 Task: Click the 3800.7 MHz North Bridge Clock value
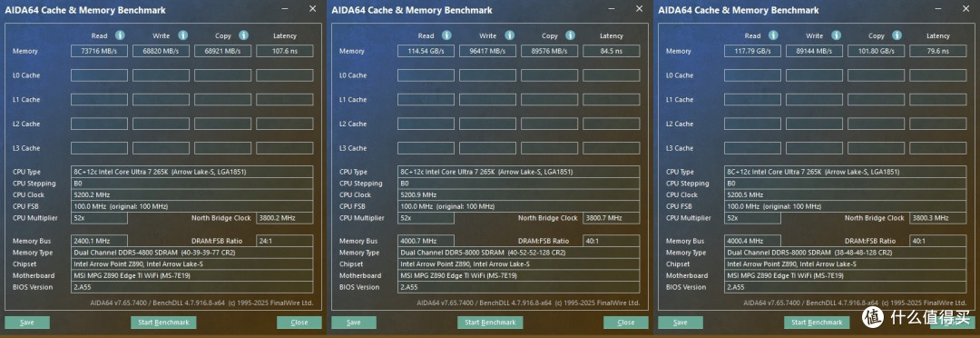click(x=612, y=218)
